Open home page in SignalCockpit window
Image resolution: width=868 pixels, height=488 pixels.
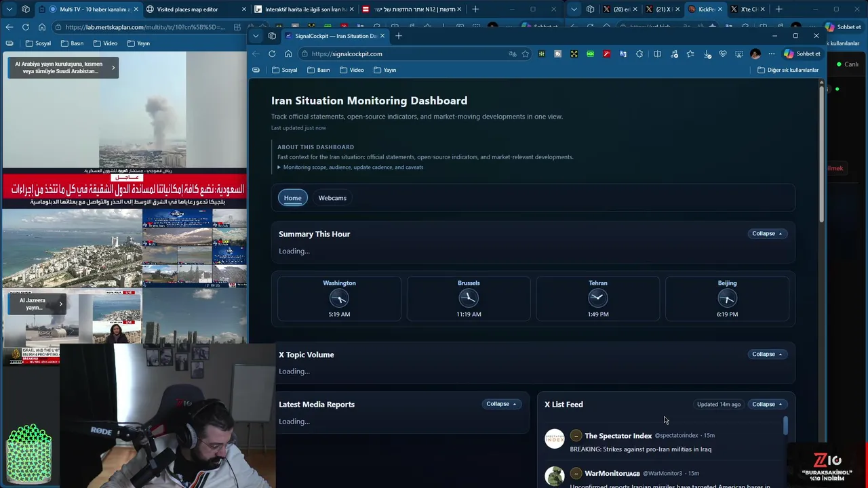tap(288, 54)
